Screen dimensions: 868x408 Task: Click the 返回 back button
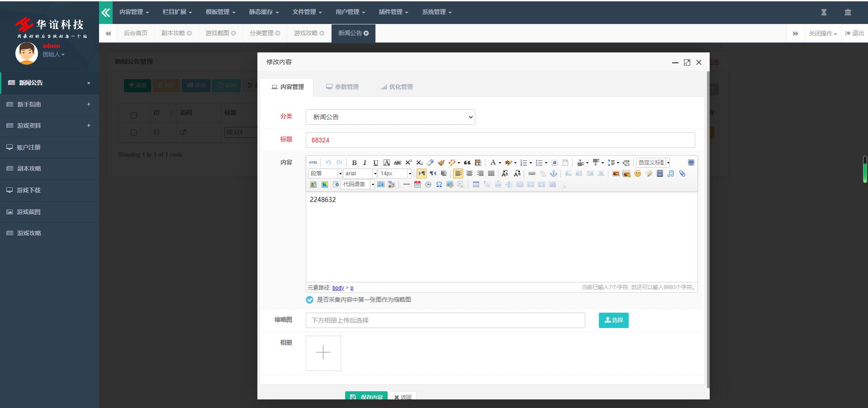tap(403, 396)
